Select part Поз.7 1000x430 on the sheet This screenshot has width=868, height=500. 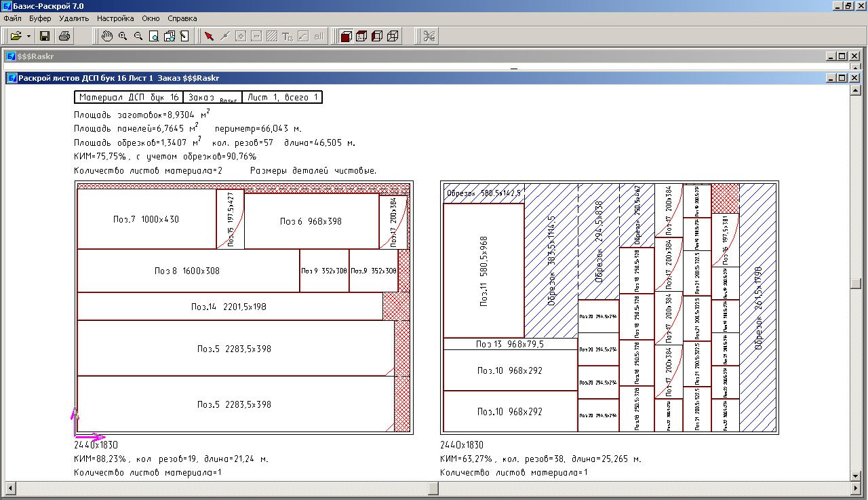(x=146, y=219)
